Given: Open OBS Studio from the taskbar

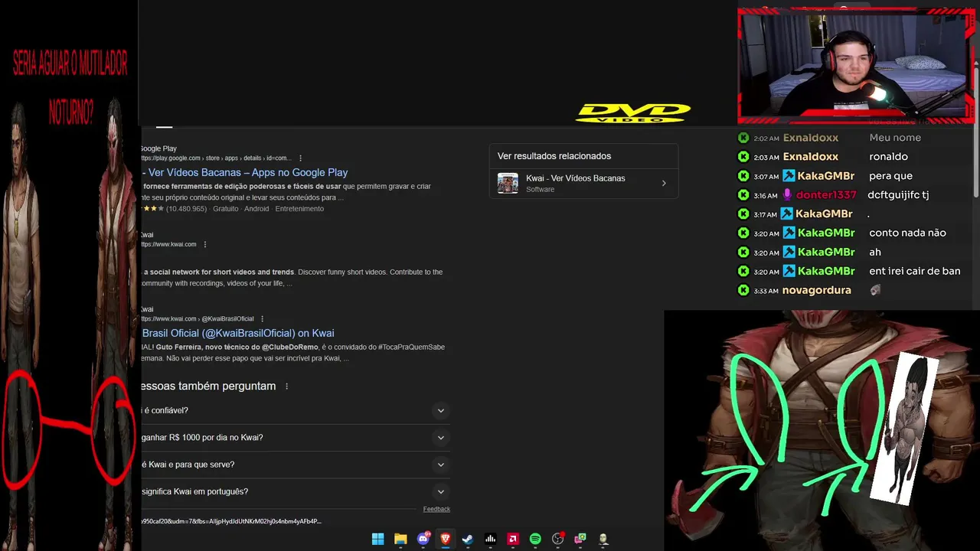Looking at the screenshot, I should pos(558,539).
